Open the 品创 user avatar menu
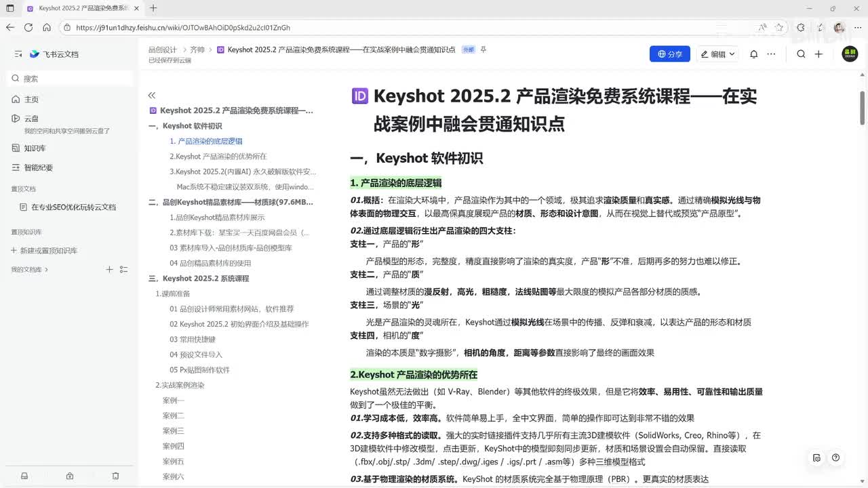868x488 pixels. 850,54
